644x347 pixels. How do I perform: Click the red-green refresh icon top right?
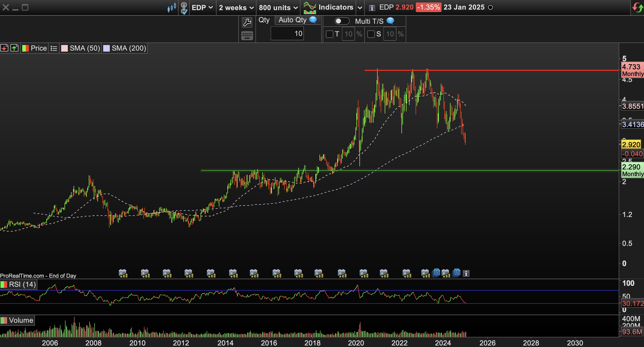638,8
